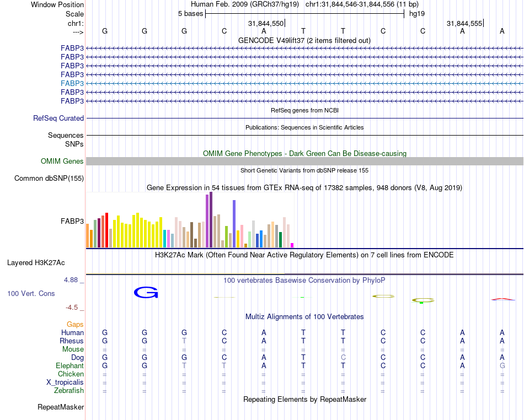Click the ---> strand direction label
The image size is (524, 420).
point(78,32)
